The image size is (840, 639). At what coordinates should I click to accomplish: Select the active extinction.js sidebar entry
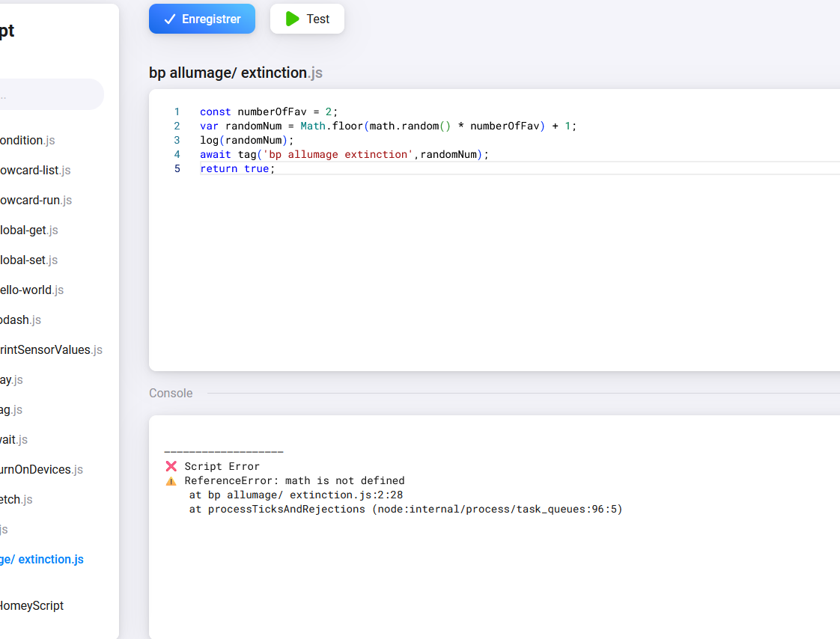coord(42,560)
